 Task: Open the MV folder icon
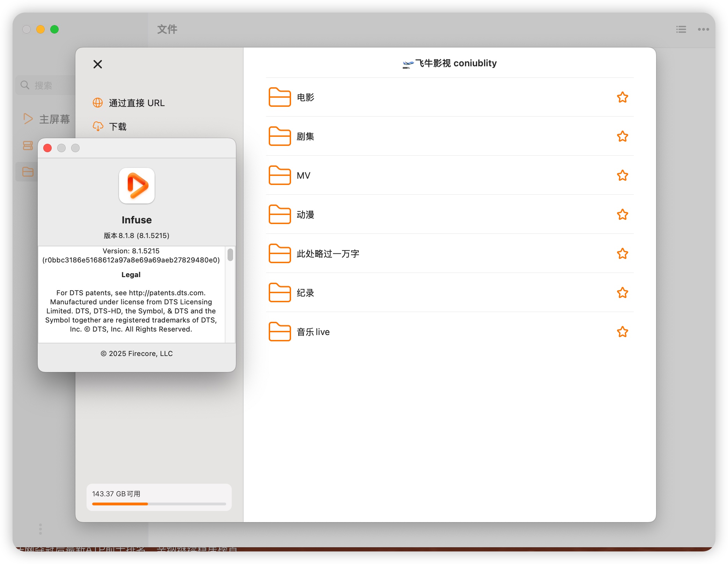(280, 175)
